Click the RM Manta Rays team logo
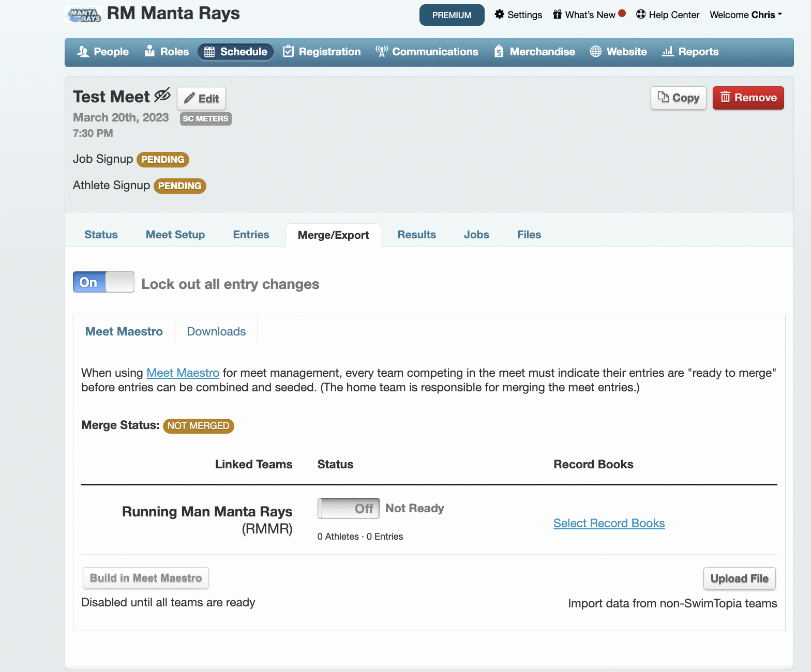Viewport: 811px width, 672px height. (83, 14)
